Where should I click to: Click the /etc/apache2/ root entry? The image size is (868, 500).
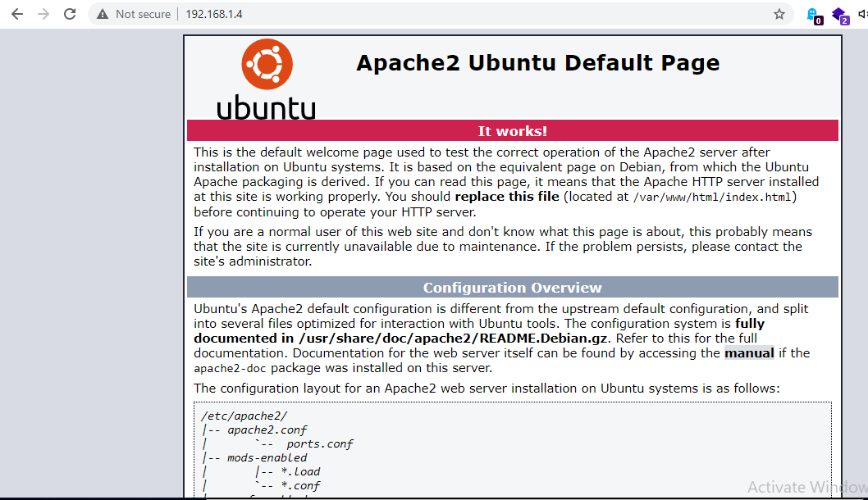pyautogui.click(x=244, y=416)
